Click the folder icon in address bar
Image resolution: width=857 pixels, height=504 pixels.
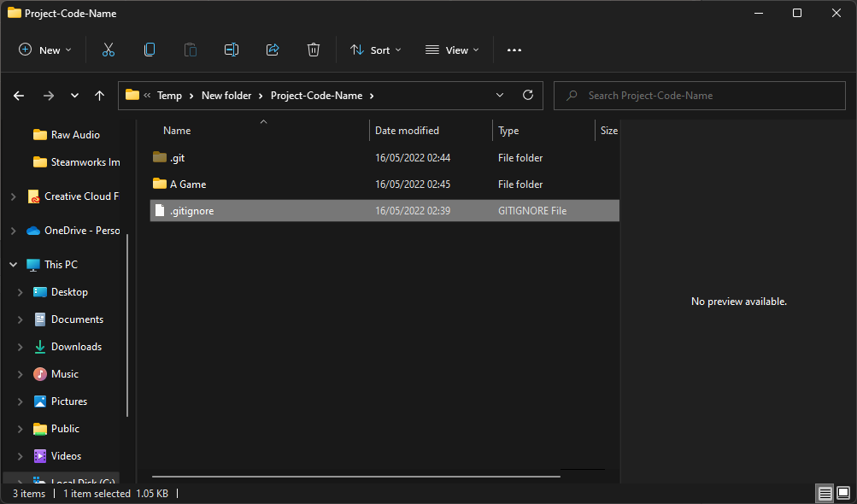[x=132, y=95]
